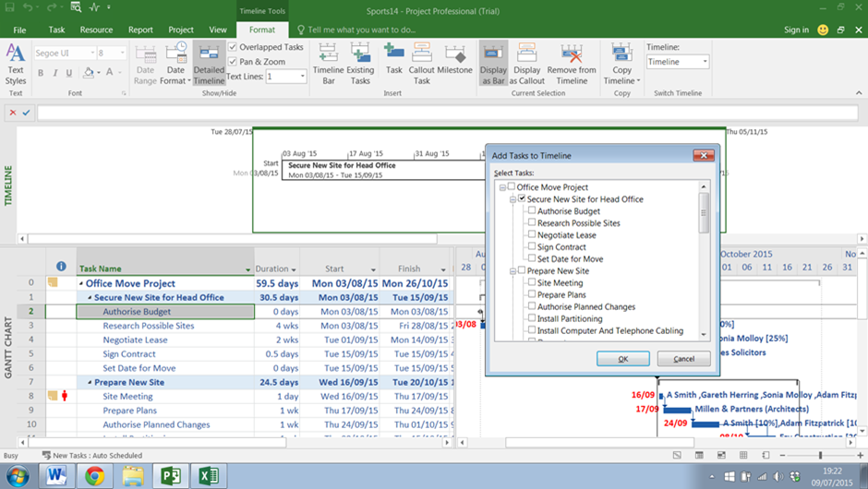
Task: Toggle Overlapped Tasks checkbox
Action: pyautogui.click(x=233, y=47)
